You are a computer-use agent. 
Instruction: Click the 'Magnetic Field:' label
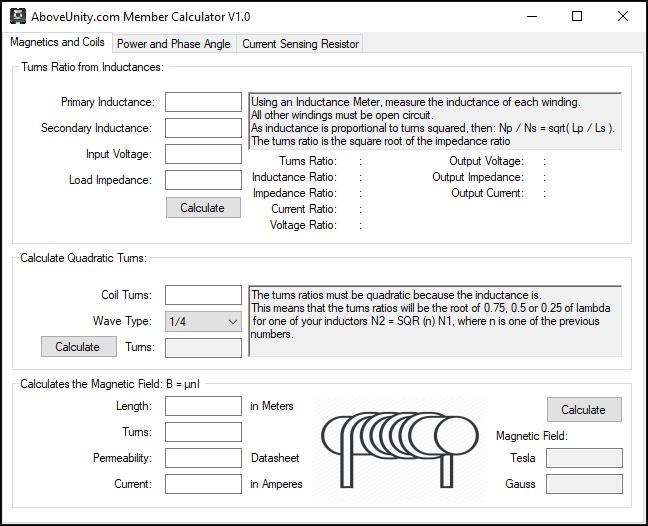[x=532, y=436]
